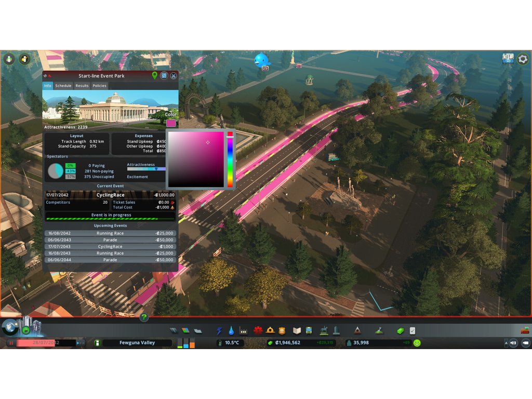This screenshot has width=532, height=399.
Task: Open the Landscaping tool icon
Action: tap(379, 330)
